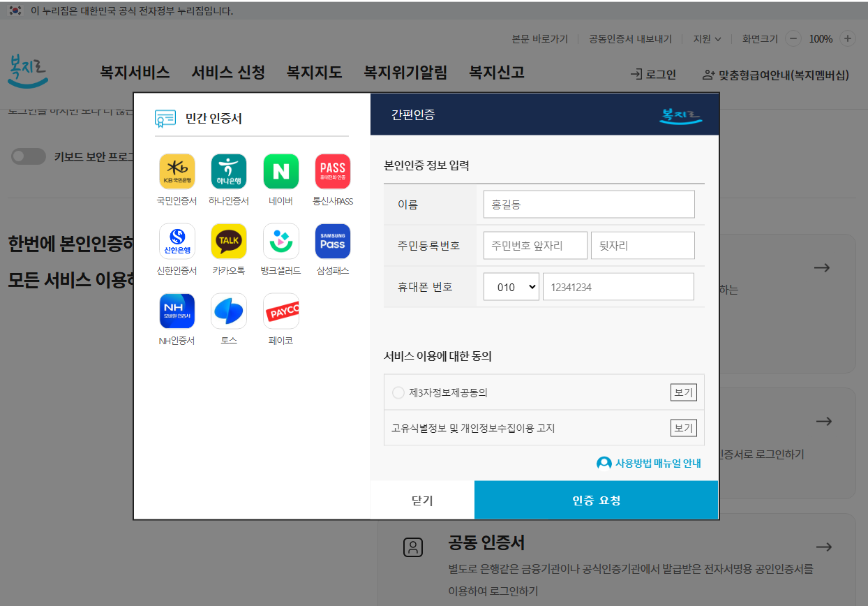The height and width of the screenshot is (606, 868).
Task: Select the 신한인증서 icon
Action: [177, 242]
